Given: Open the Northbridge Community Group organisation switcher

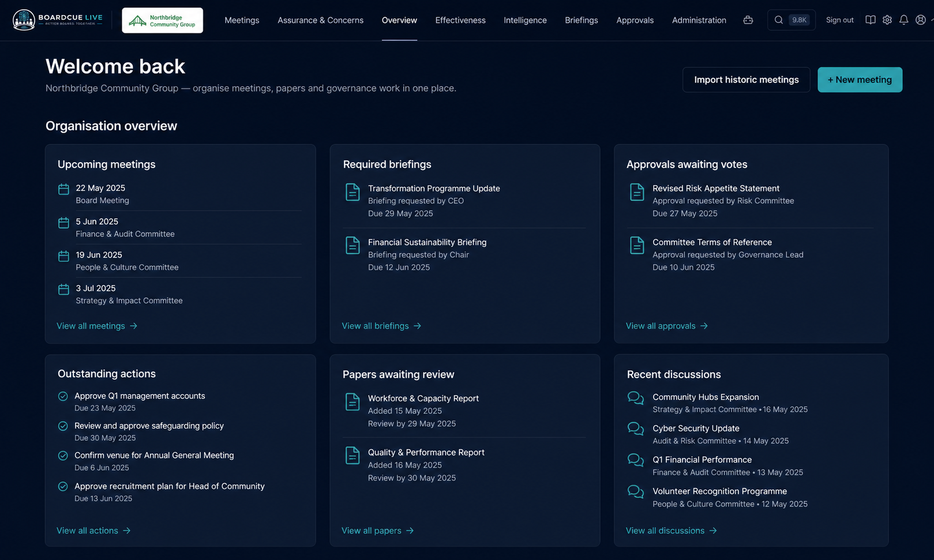Looking at the screenshot, I should (x=162, y=20).
